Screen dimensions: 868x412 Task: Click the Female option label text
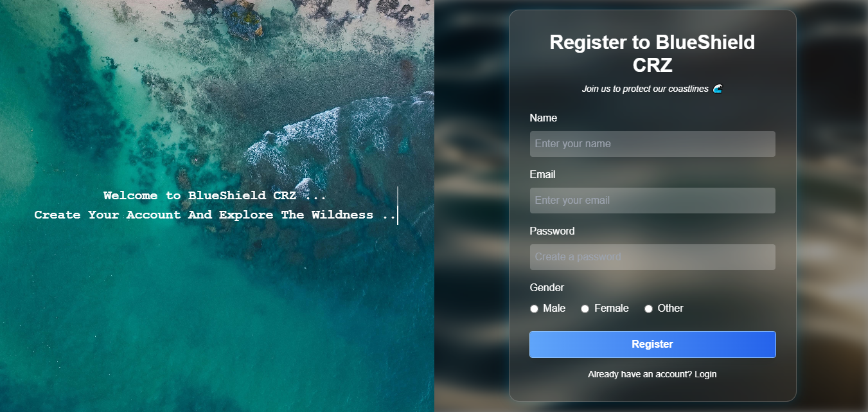pos(611,309)
